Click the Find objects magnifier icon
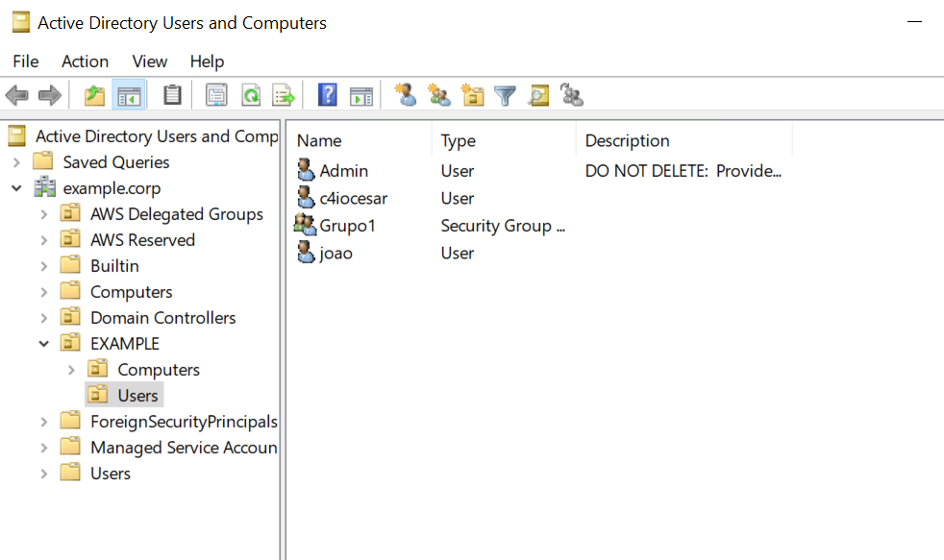 [539, 95]
